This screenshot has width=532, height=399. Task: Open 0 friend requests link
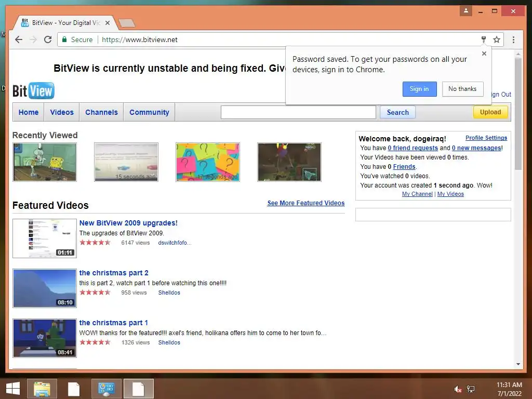click(x=413, y=148)
